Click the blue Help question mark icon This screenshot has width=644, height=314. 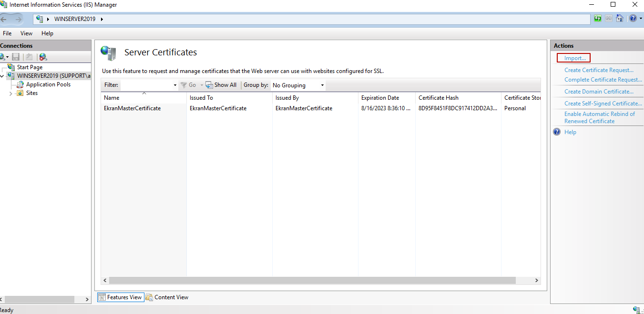pyautogui.click(x=633, y=18)
